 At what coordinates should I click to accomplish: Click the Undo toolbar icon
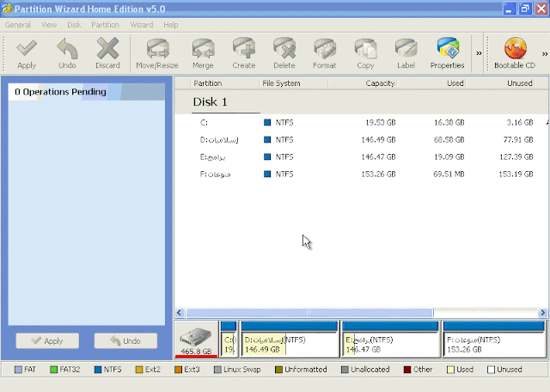[x=67, y=53]
